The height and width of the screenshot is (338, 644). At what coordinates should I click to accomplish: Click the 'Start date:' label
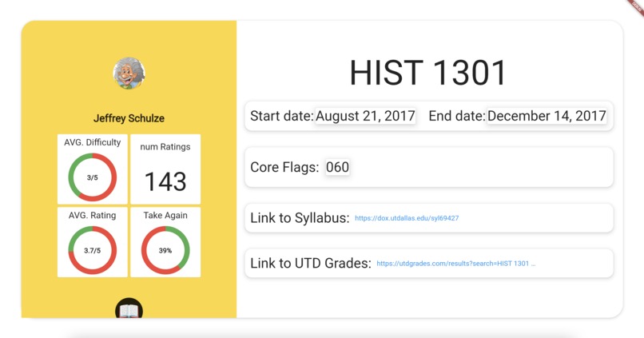pyautogui.click(x=282, y=116)
